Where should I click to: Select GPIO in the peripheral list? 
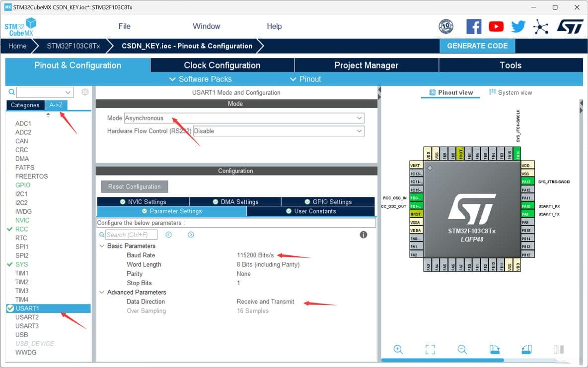pos(23,185)
